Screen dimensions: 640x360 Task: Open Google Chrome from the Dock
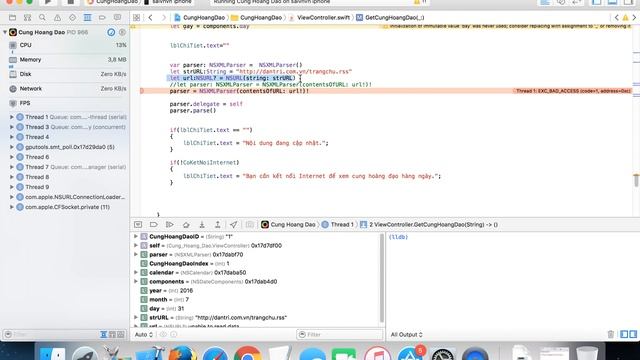pos(247,353)
